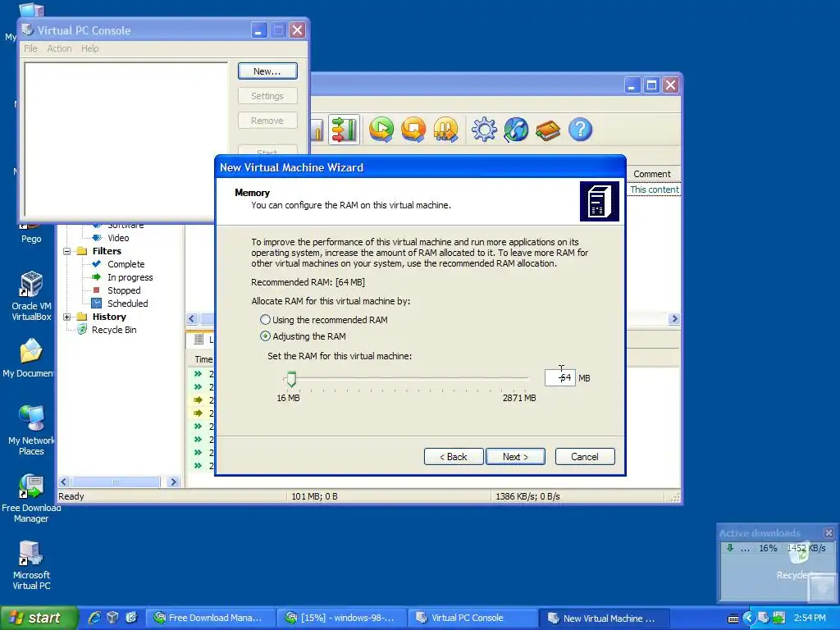The width and height of the screenshot is (840, 630).
Task: Click the '1386 KB/s; 0 B/s' status bar text
Action: point(527,496)
